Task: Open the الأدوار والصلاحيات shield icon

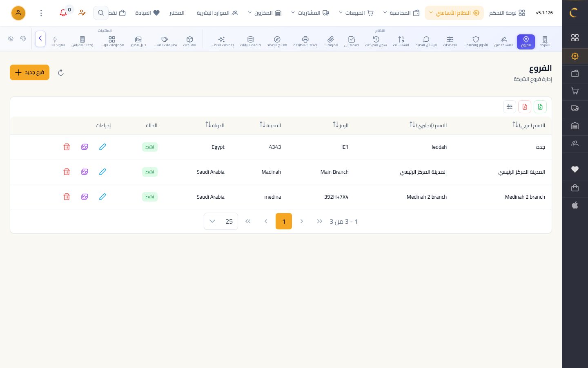Action: [x=476, y=41]
